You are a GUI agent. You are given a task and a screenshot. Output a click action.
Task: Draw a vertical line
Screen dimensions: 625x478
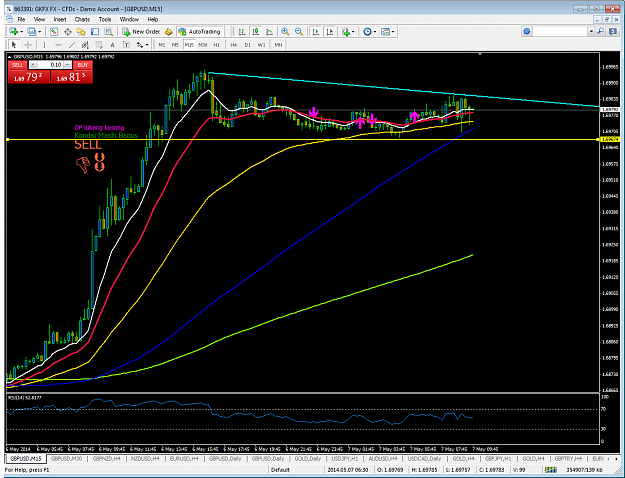[44, 45]
